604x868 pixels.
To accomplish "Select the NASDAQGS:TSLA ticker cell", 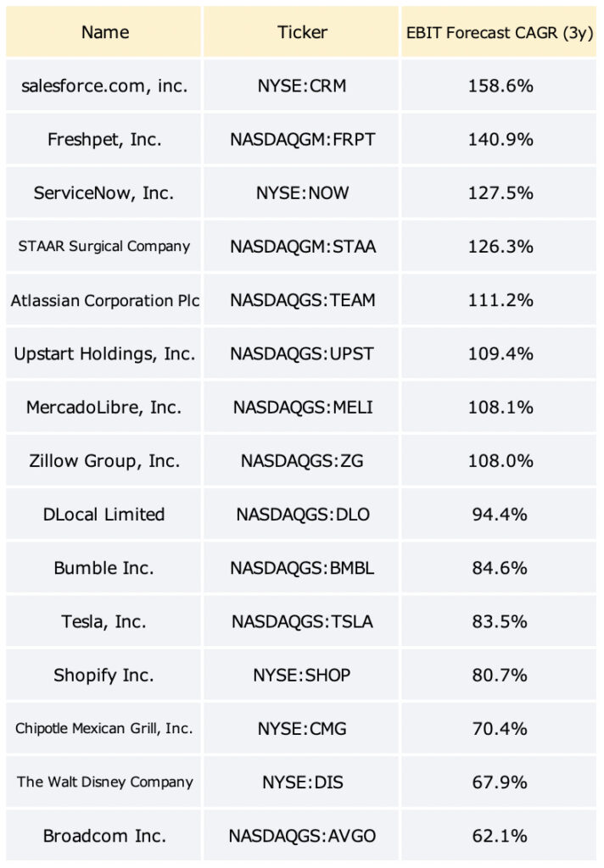I will pyautogui.click(x=301, y=621).
